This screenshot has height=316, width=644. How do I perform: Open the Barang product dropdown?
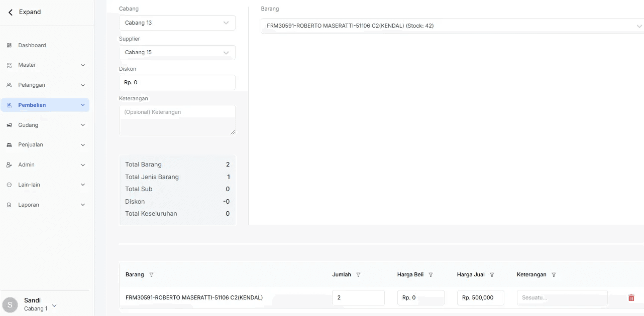click(452, 26)
